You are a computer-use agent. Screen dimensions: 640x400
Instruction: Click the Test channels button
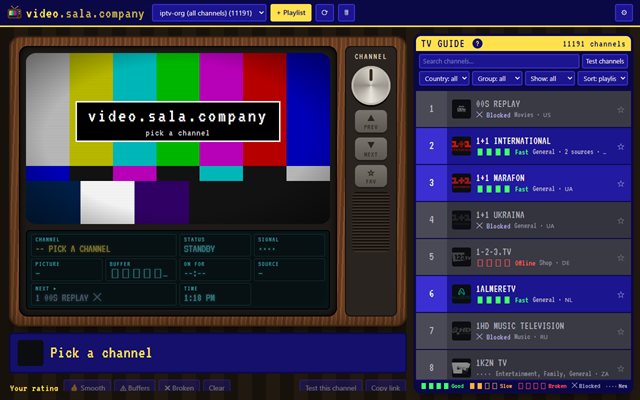(605, 61)
